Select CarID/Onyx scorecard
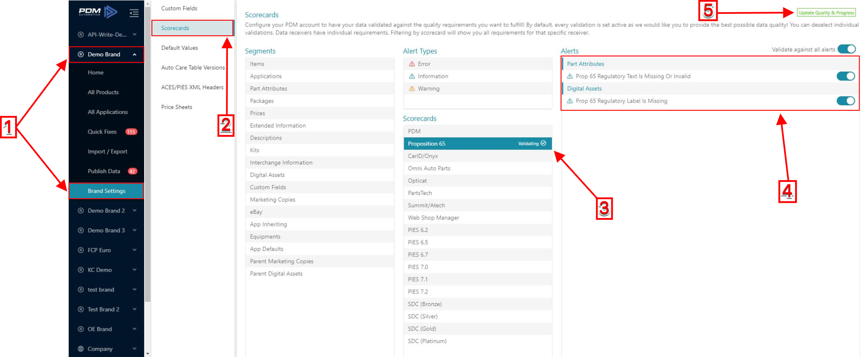Viewport: 868px width, 357px height. 477,156
